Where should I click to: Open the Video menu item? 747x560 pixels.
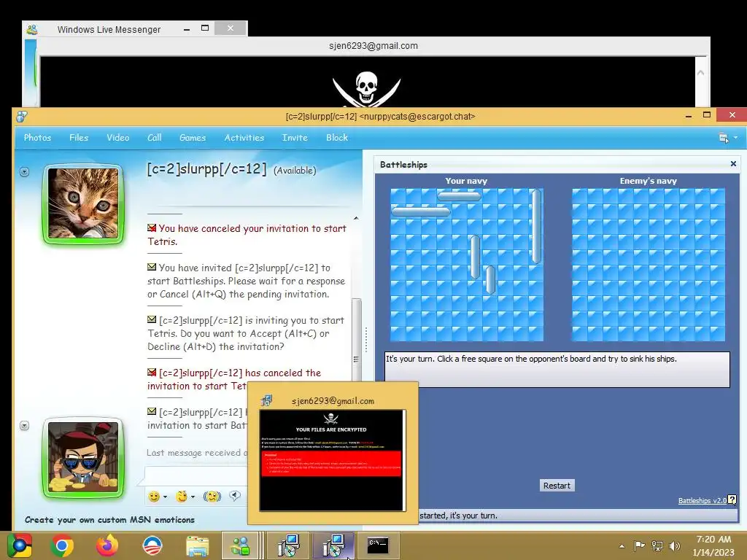point(117,138)
